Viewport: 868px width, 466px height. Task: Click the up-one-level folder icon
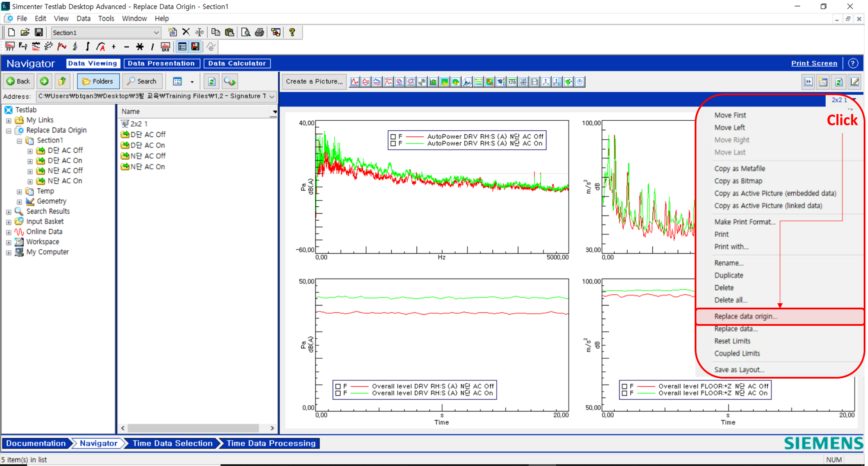point(62,81)
